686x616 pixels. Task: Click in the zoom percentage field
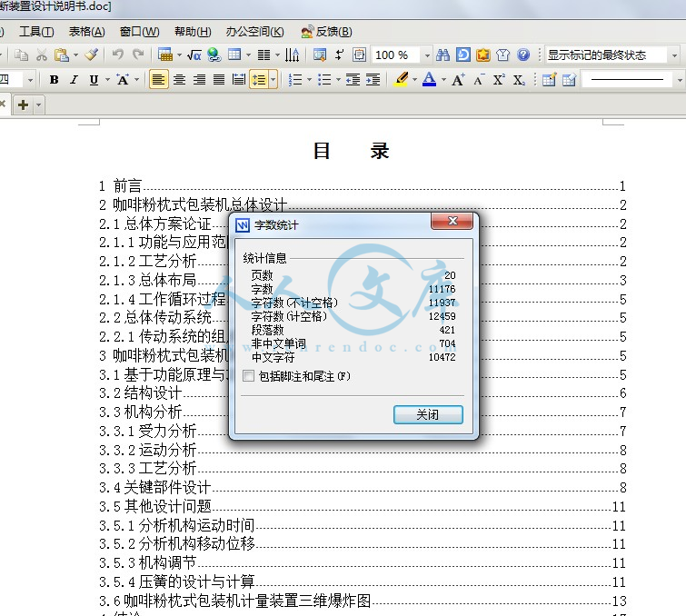[x=396, y=55]
